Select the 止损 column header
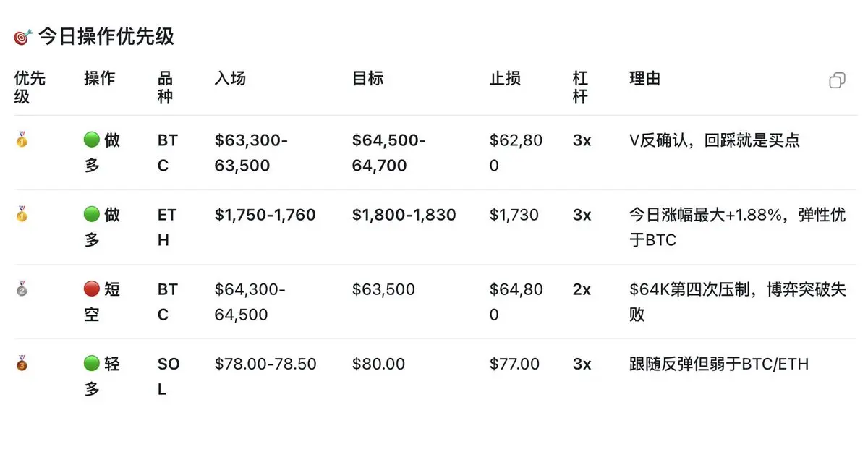Image resolution: width=868 pixels, height=452 pixels. tap(505, 78)
